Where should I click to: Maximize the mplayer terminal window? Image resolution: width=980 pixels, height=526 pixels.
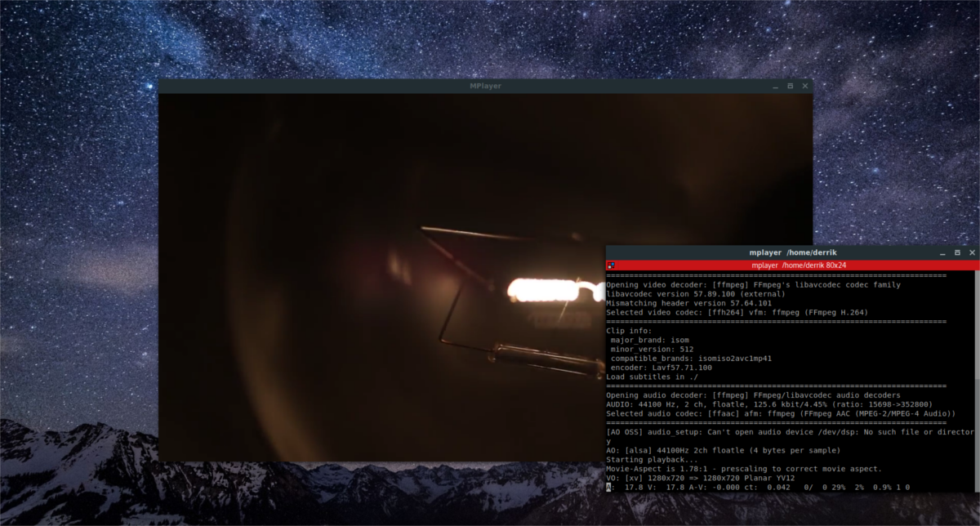tap(957, 253)
